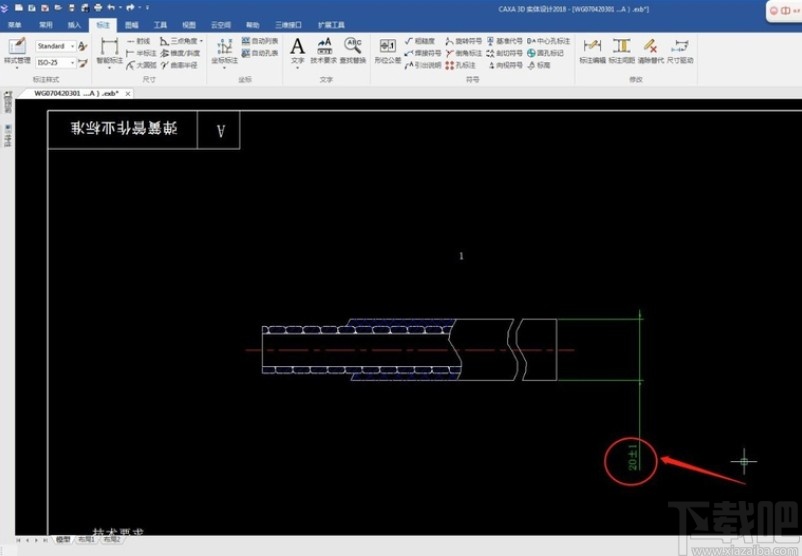Expand the 文字 tool dropdown arrow
Screen dimensions: 802x556
pyautogui.click(x=297, y=68)
